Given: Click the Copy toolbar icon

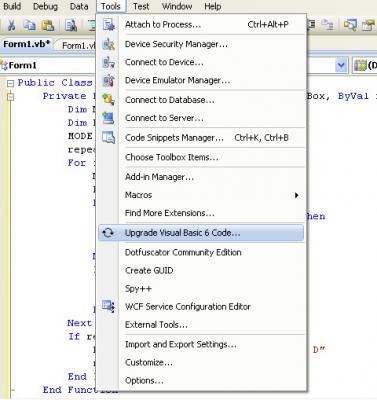Looking at the screenshot, I should click(x=30, y=25).
